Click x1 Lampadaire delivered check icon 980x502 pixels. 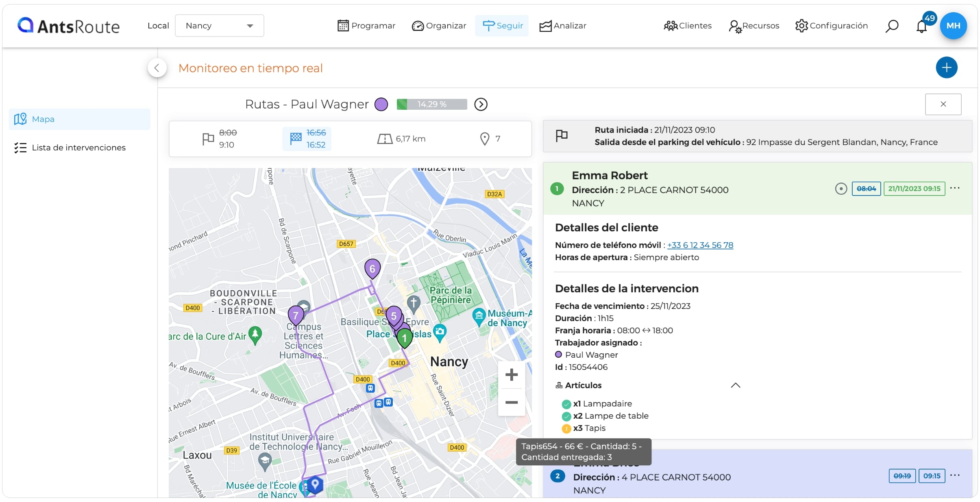click(x=566, y=404)
